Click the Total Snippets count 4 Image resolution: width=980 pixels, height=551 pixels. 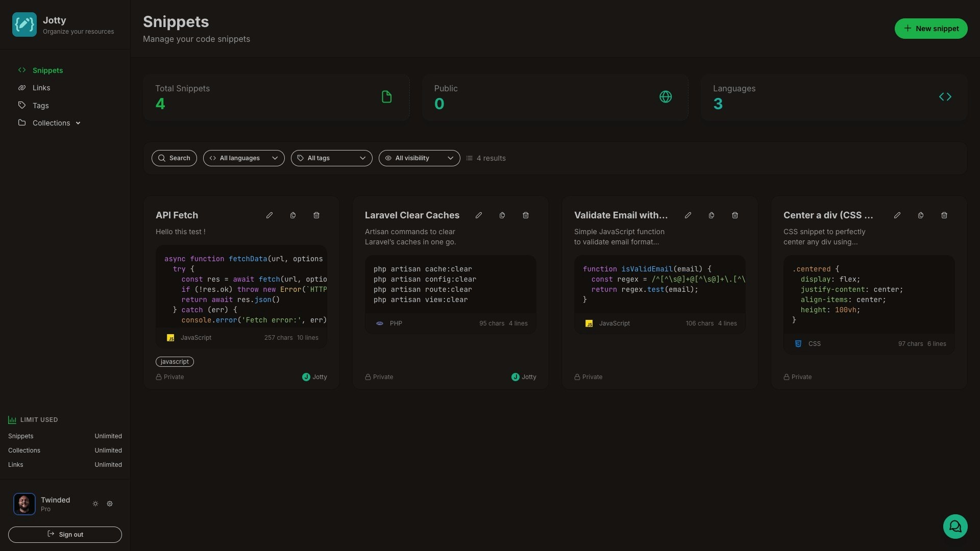160,104
